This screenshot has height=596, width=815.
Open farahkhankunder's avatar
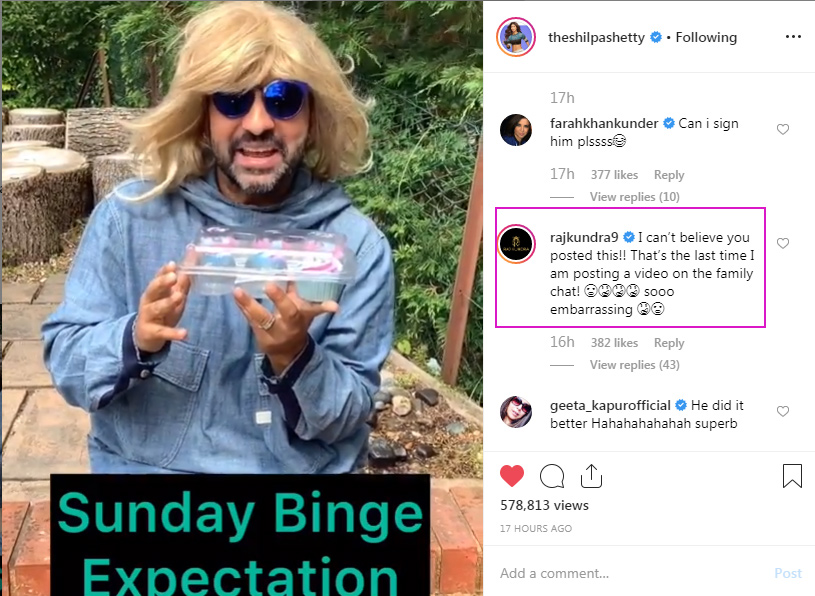pyautogui.click(x=516, y=130)
